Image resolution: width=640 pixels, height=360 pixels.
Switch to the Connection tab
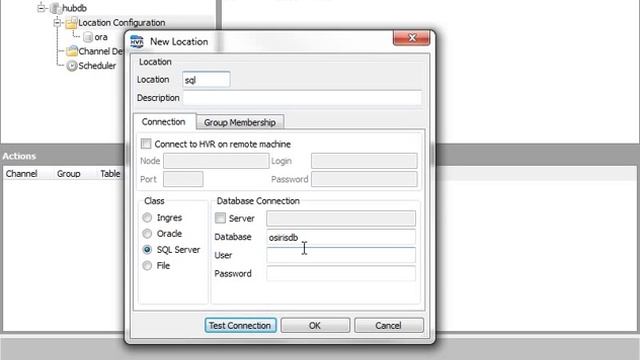[x=164, y=122]
